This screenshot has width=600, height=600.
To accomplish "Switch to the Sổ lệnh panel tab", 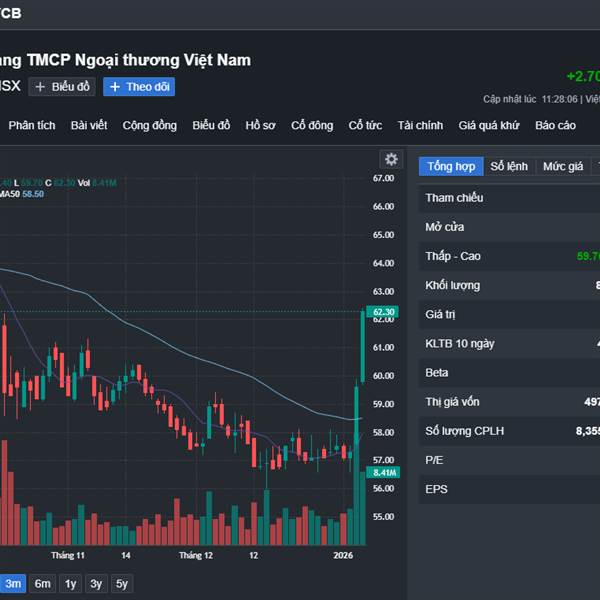I will tap(509, 166).
